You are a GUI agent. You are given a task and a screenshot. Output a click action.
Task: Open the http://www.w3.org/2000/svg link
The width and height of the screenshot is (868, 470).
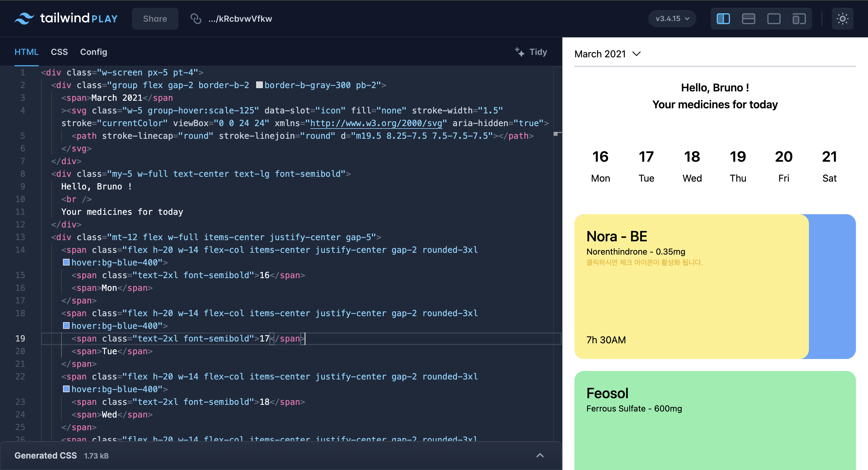pos(376,123)
